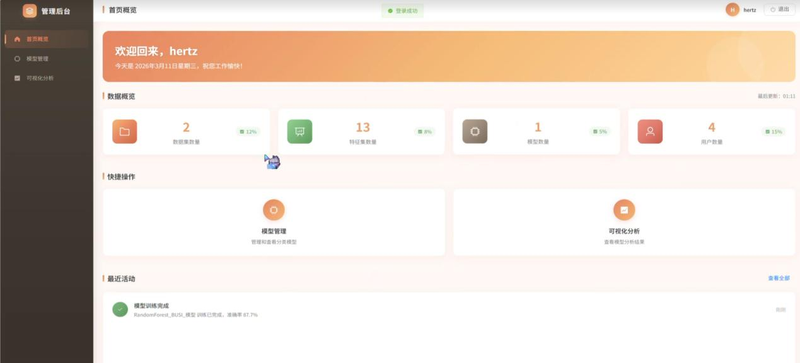The width and height of the screenshot is (800, 363).
Task: Click the 12% growth badge on the dataset card
Action: (x=248, y=132)
